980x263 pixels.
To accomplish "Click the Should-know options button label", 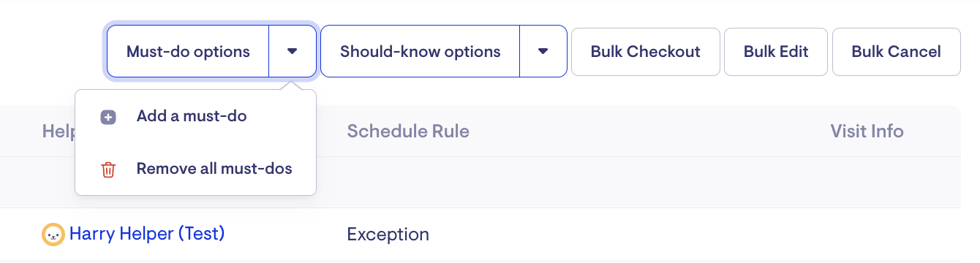I will [421, 51].
